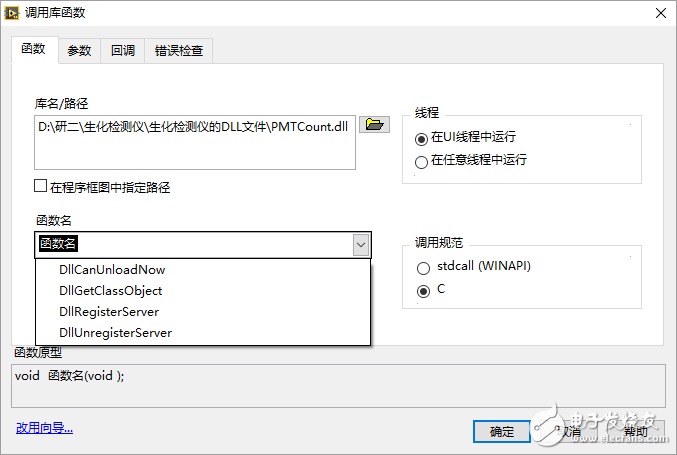Click the folder browse icon beside the library path
Image resolution: width=677 pixels, height=455 pixels.
point(374,125)
